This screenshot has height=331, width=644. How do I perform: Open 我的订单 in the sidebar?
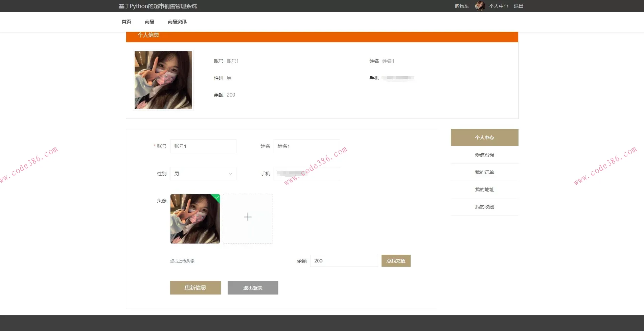tap(484, 172)
